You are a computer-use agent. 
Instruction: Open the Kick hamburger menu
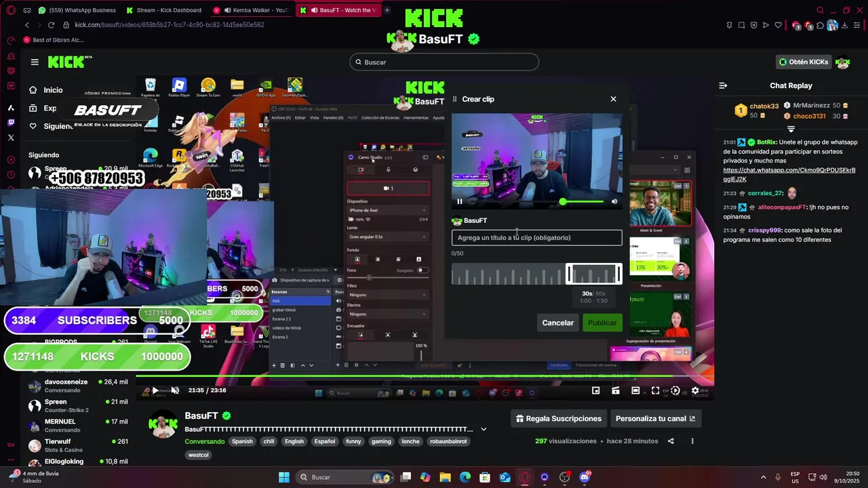[35, 62]
